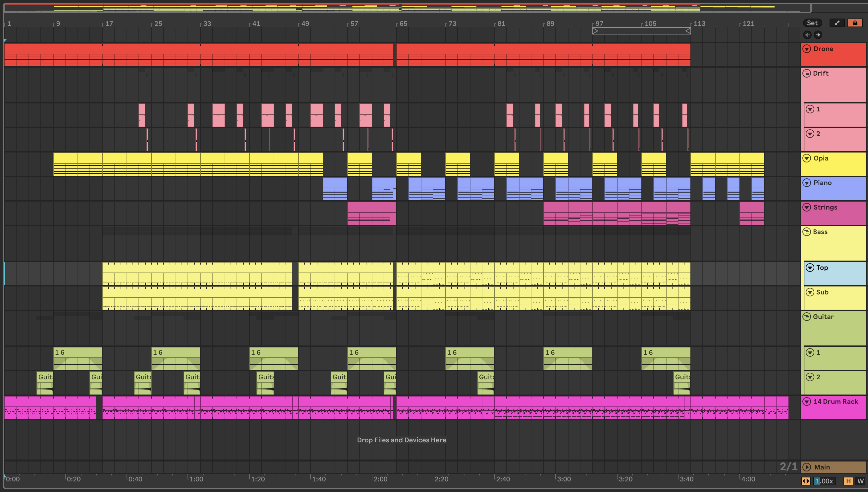
Task: Unfold the Strings track arrow
Action: pos(807,208)
